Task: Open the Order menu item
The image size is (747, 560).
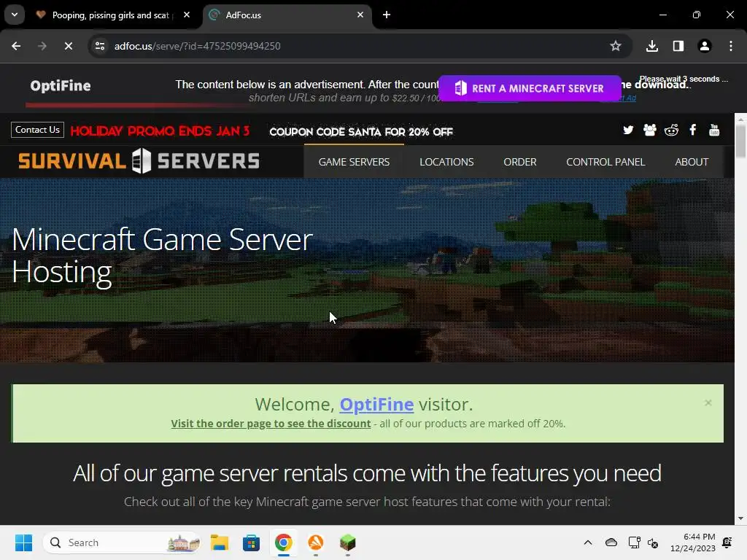Action: pyautogui.click(x=519, y=162)
